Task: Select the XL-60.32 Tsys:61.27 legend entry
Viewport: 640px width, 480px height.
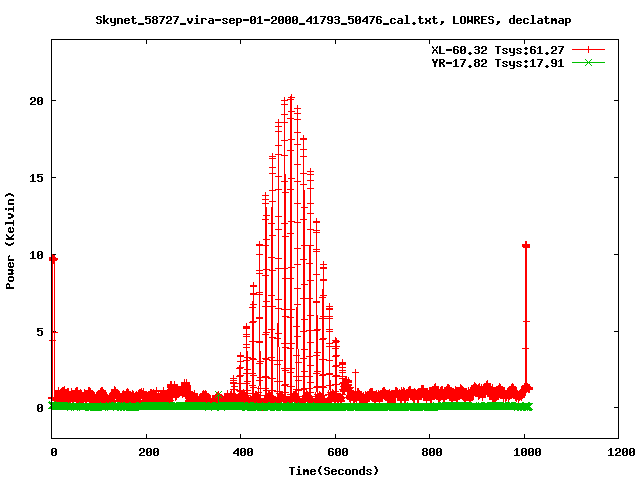Action: pyautogui.click(x=498, y=50)
